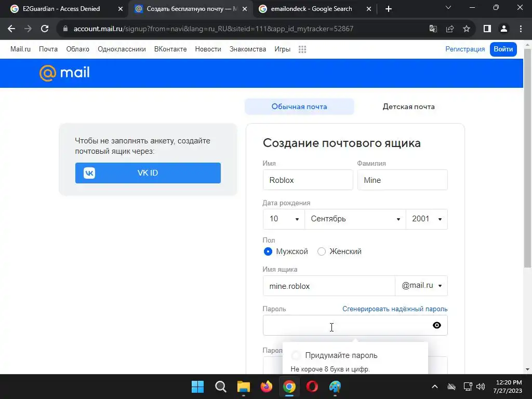The height and width of the screenshot is (399, 532).
Task: Open the network tray icon
Action: point(468,387)
